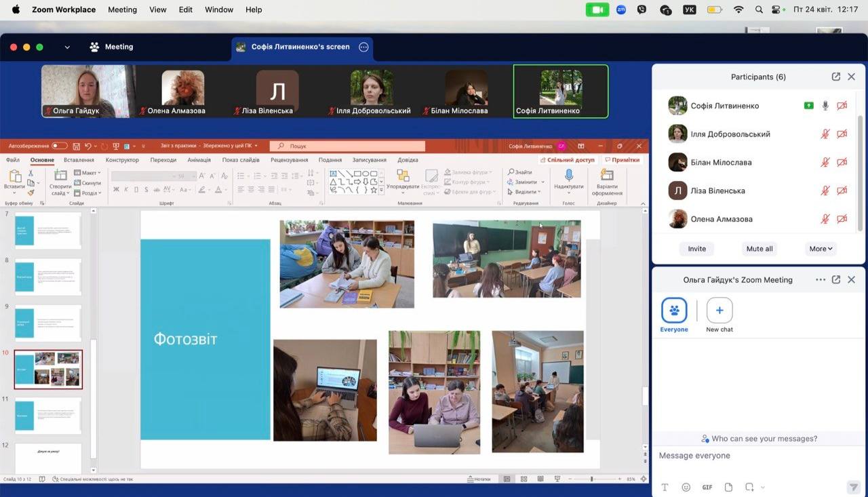This screenshot has height=497, width=868.
Task: Open Zoom window view dropdown chevron
Action: point(67,47)
